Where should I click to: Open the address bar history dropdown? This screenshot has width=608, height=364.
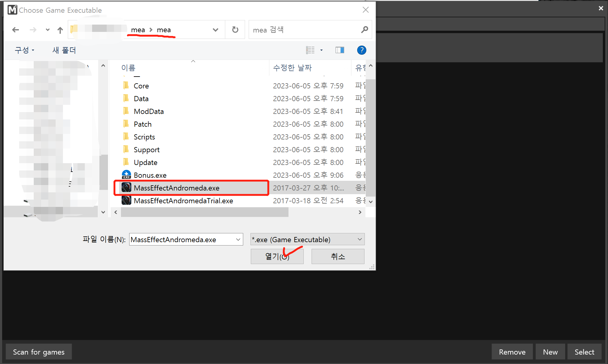coord(216,30)
